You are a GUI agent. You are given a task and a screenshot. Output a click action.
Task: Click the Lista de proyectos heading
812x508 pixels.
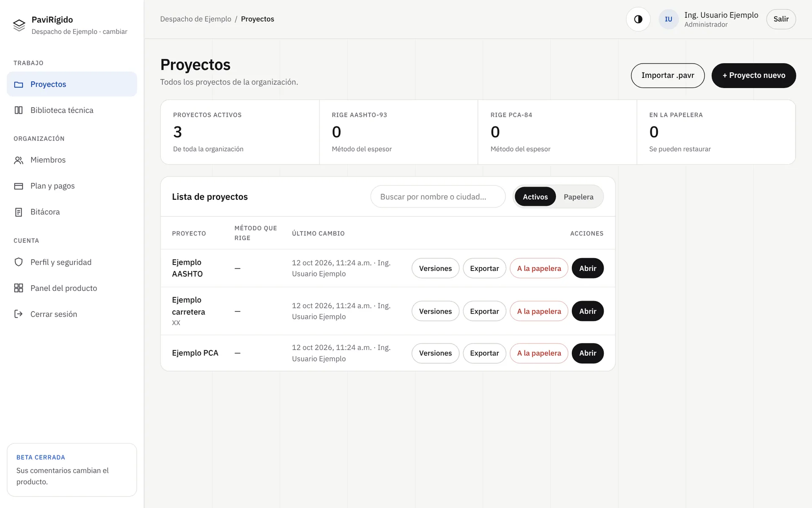(210, 197)
